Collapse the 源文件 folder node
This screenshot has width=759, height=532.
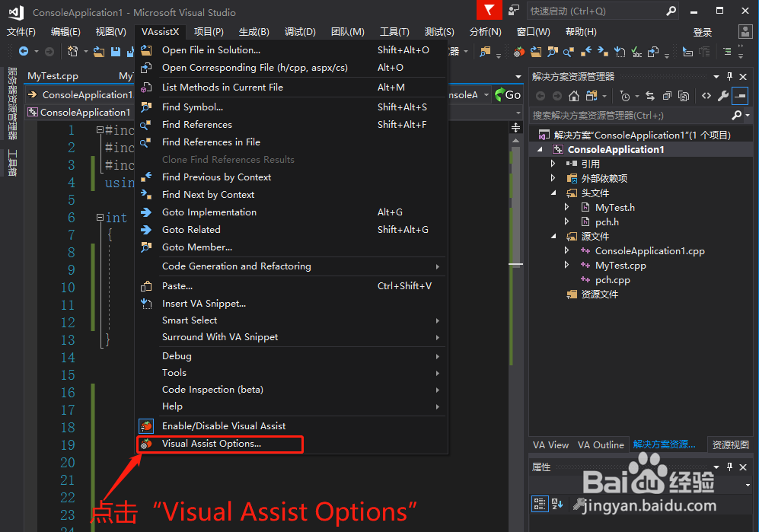click(553, 237)
